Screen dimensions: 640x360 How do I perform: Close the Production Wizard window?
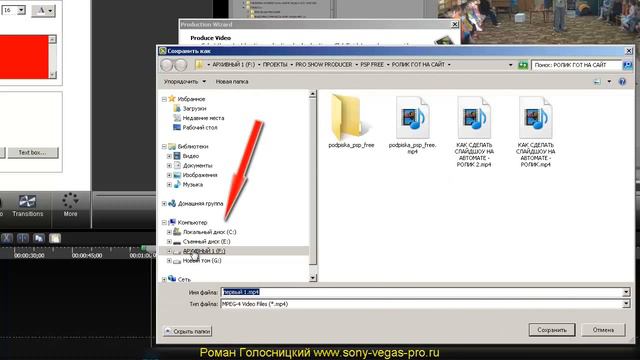(x=455, y=24)
